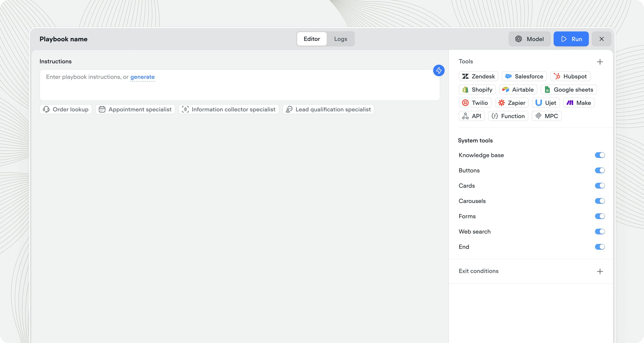Toggle the Forms switch
The width and height of the screenshot is (644, 343).
point(599,216)
